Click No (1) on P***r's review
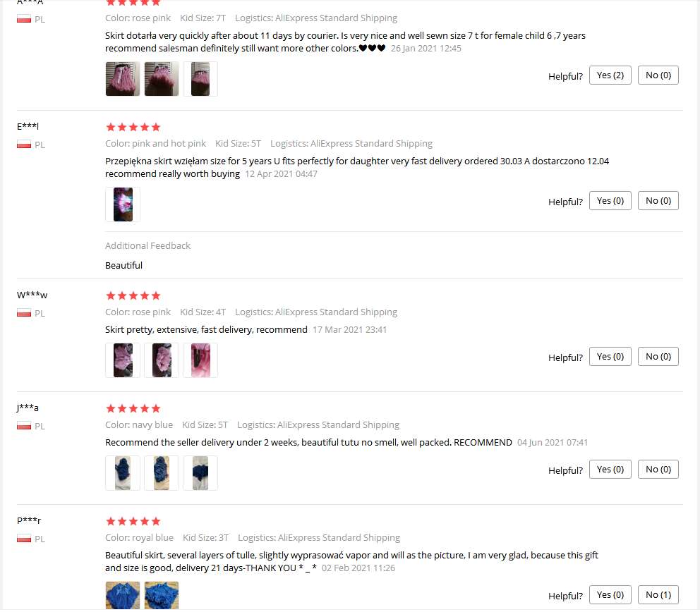Screen dimensions: 700x612 (x=658, y=594)
